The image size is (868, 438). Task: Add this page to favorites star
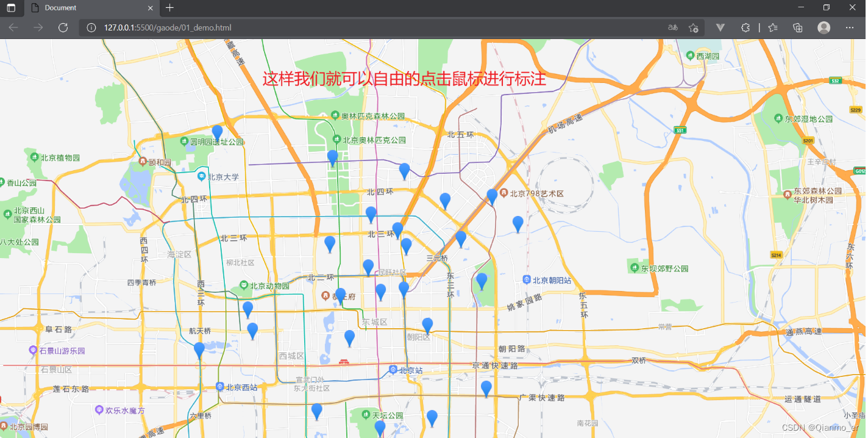pyautogui.click(x=693, y=27)
